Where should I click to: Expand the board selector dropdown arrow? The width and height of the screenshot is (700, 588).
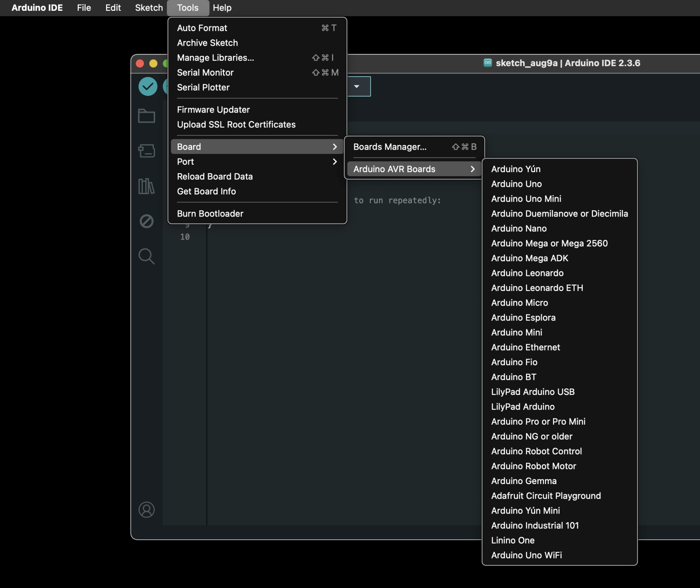[357, 86]
